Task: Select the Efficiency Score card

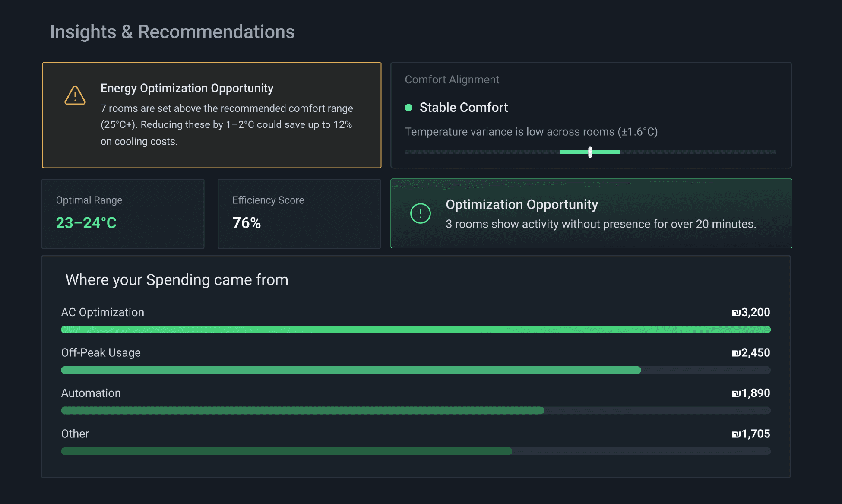Action: click(x=299, y=213)
